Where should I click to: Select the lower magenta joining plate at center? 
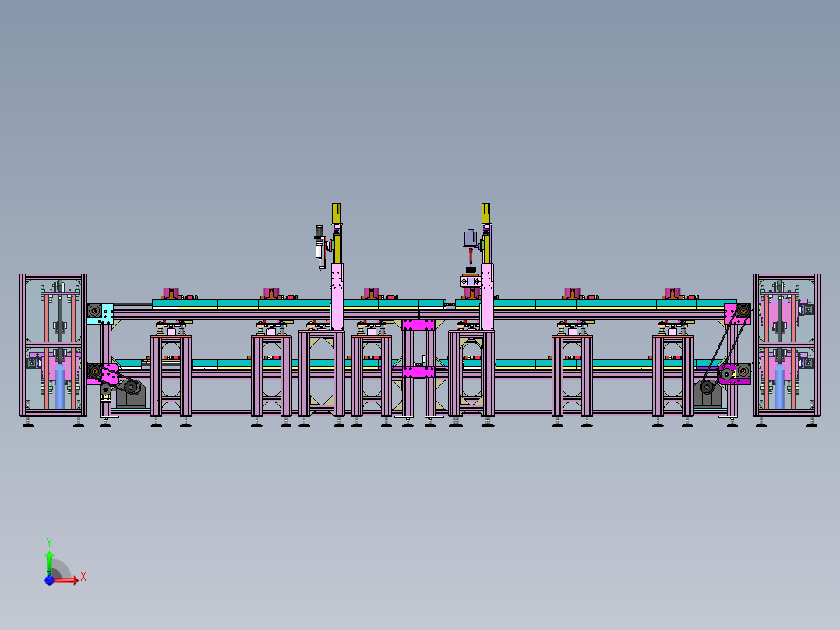pyautogui.click(x=418, y=372)
